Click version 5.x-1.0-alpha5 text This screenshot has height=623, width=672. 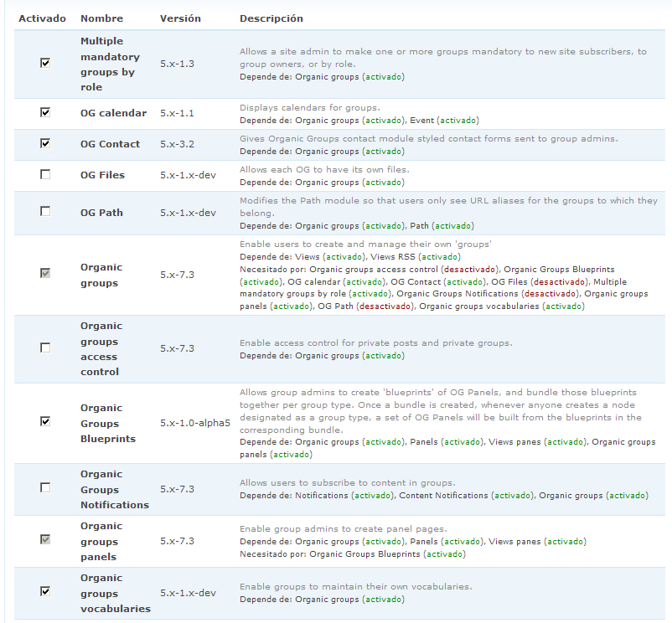pos(195,423)
